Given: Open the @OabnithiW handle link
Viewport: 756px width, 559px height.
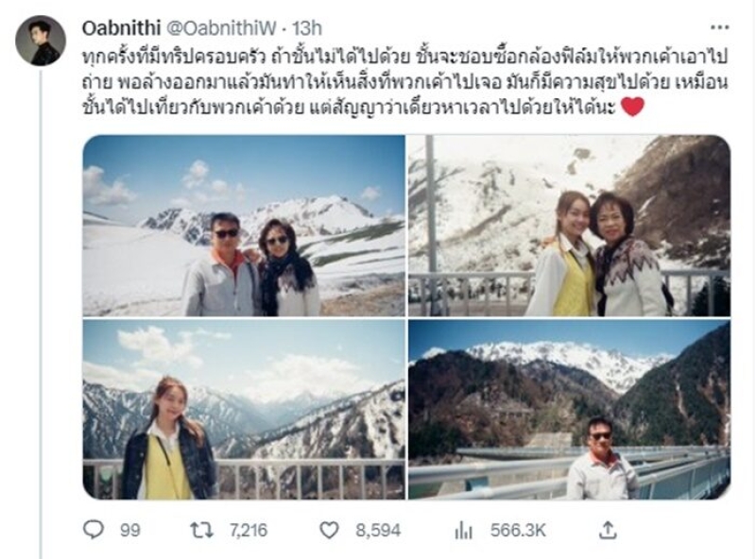Looking at the screenshot, I should [x=221, y=28].
